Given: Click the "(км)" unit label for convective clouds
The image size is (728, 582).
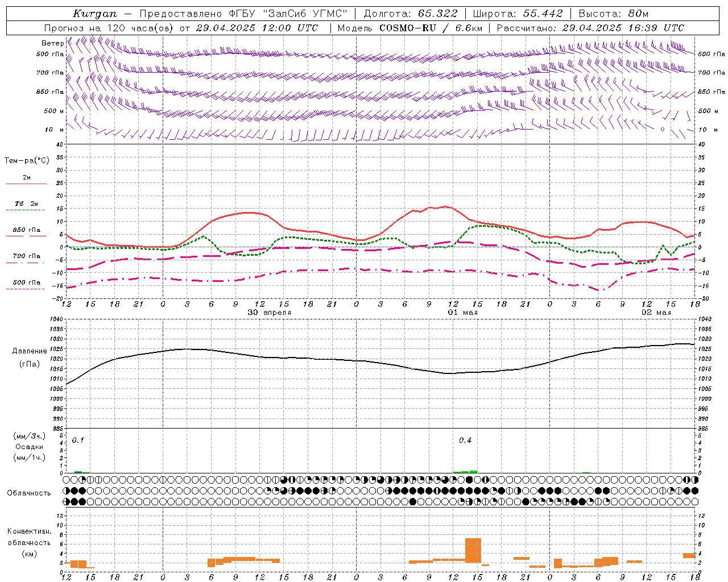Looking at the screenshot, I should point(30,554).
